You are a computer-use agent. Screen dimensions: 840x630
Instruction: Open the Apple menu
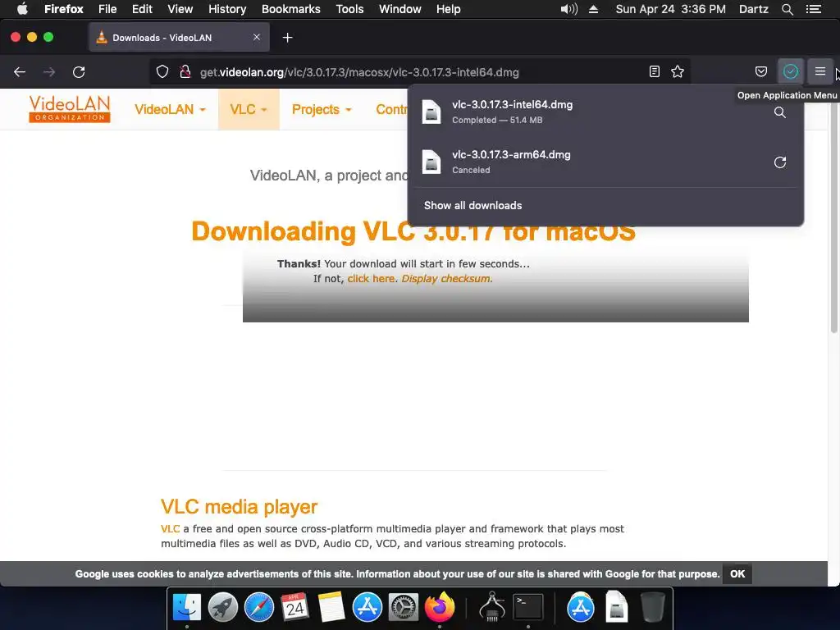22,9
